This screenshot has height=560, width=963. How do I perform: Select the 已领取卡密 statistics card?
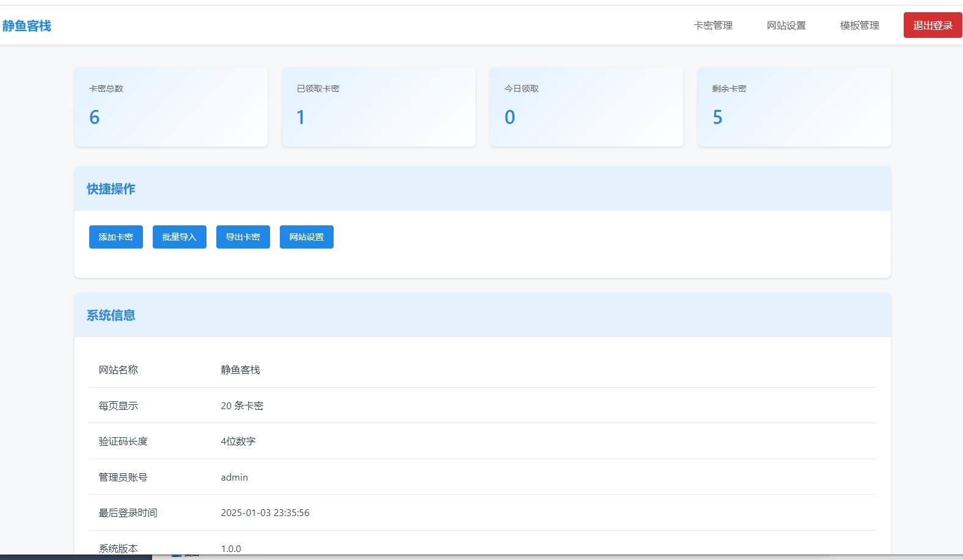click(x=378, y=107)
